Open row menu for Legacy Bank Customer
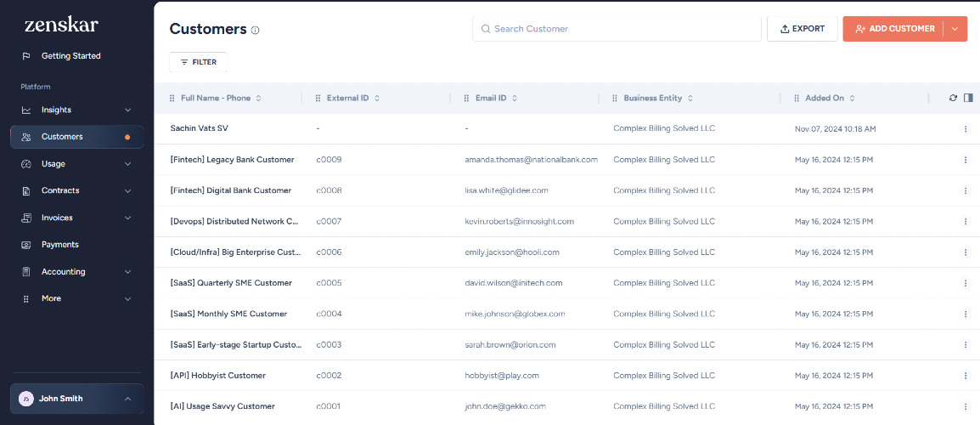Screen dimensions: 980x425 click(966, 160)
